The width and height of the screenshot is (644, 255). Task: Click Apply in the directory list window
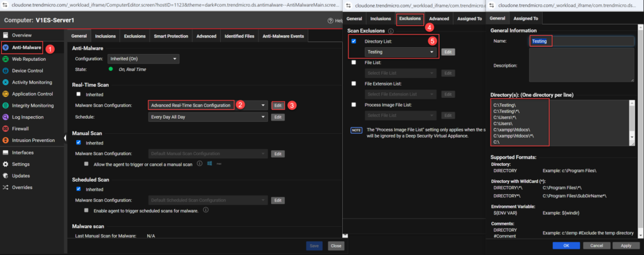coord(626,246)
